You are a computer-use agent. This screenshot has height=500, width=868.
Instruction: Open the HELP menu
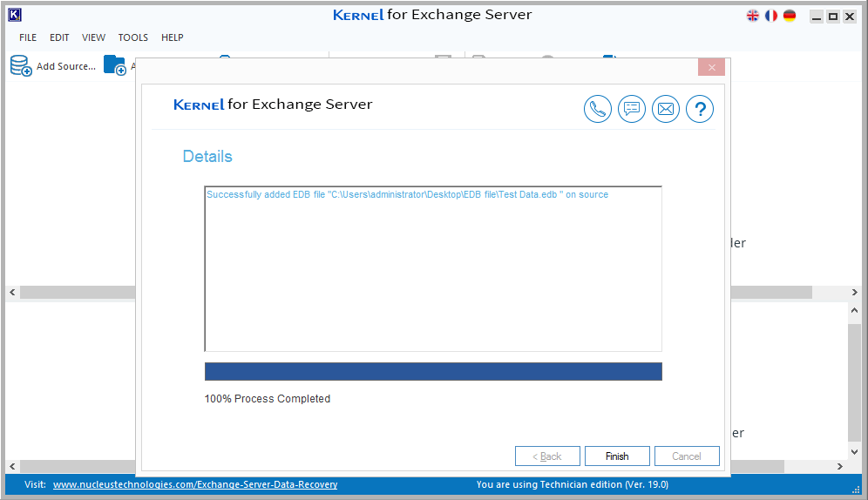pos(173,37)
